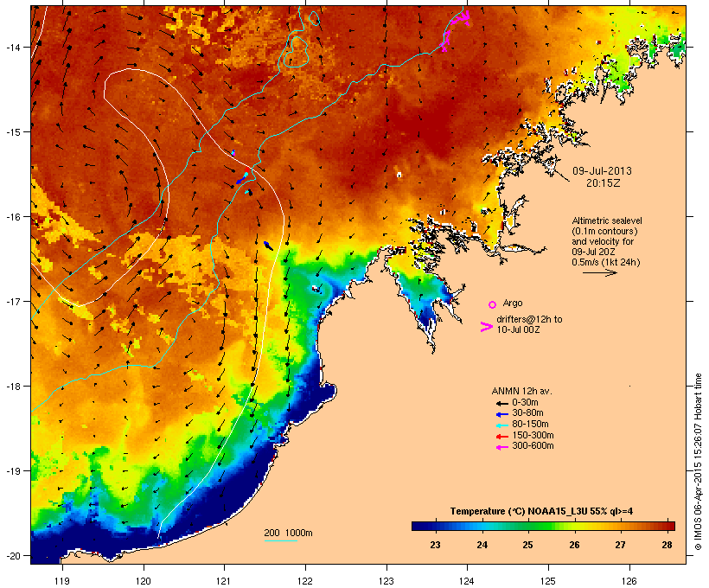Click the magenta 300-600m legend arrow
This screenshot has height=588, width=709.
(501, 447)
